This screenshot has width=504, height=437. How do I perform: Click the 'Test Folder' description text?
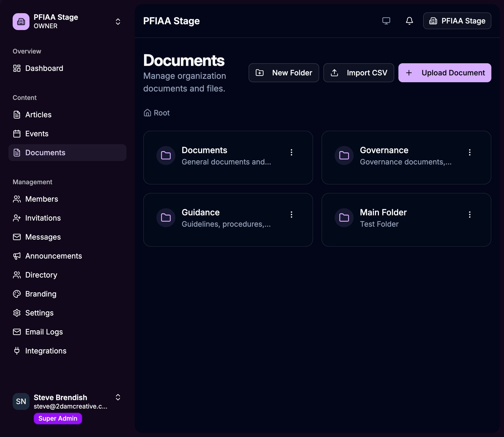click(379, 224)
